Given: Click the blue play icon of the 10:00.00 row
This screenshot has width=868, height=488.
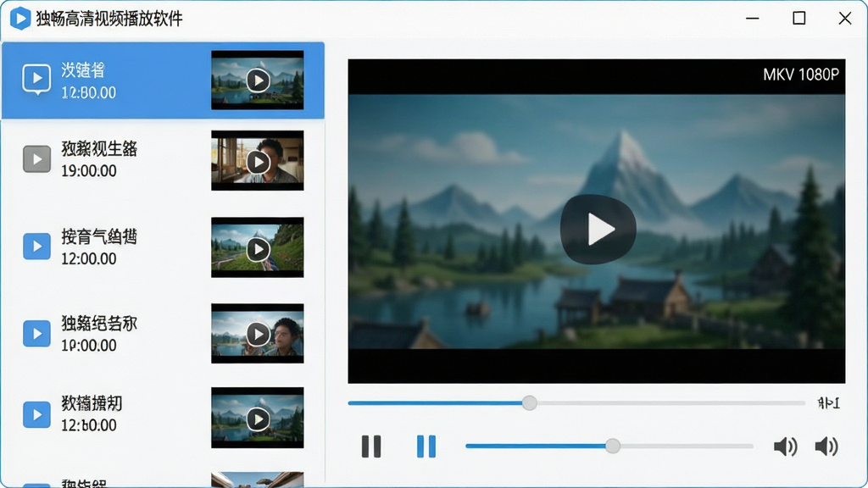Looking at the screenshot, I should click(36, 333).
